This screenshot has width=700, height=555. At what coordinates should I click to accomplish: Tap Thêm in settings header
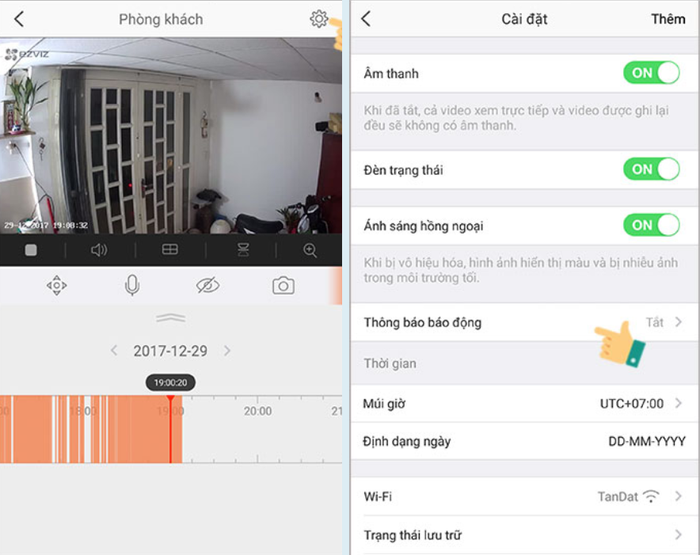click(x=668, y=19)
